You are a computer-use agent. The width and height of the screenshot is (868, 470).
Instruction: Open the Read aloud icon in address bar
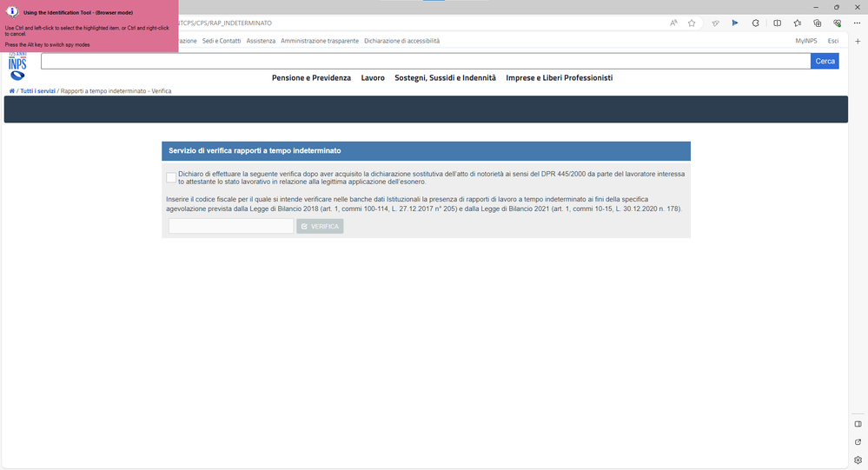(x=673, y=23)
